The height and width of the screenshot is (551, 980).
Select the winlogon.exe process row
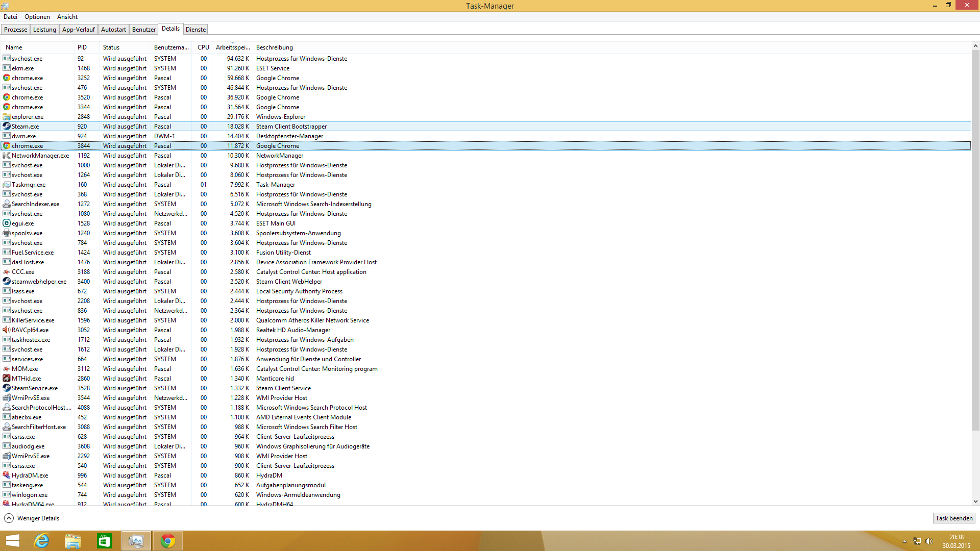(x=486, y=494)
